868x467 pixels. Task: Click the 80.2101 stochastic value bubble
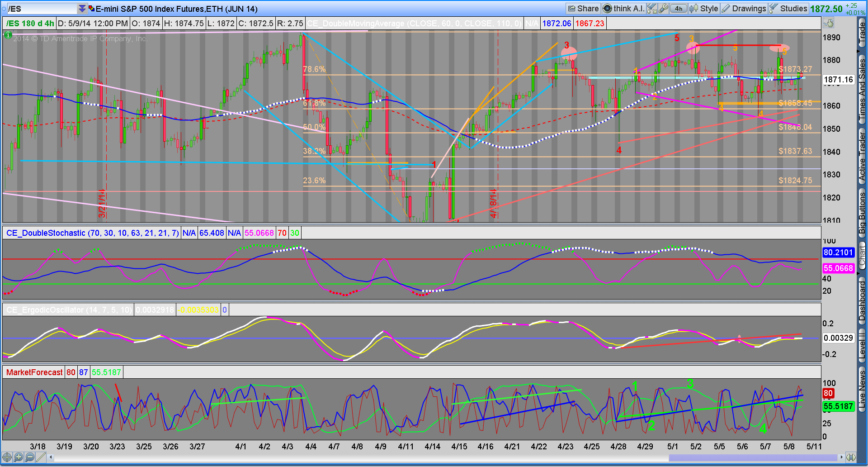838,253
